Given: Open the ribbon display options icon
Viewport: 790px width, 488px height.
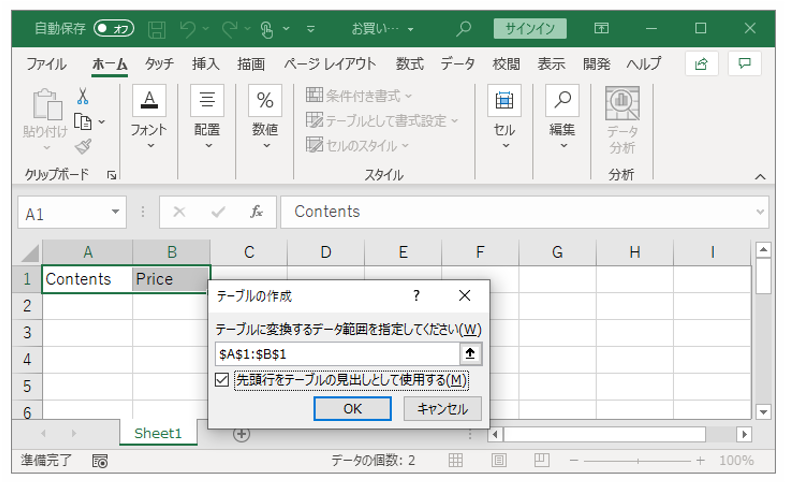Looking at the screenshot, I should point(601,28).
